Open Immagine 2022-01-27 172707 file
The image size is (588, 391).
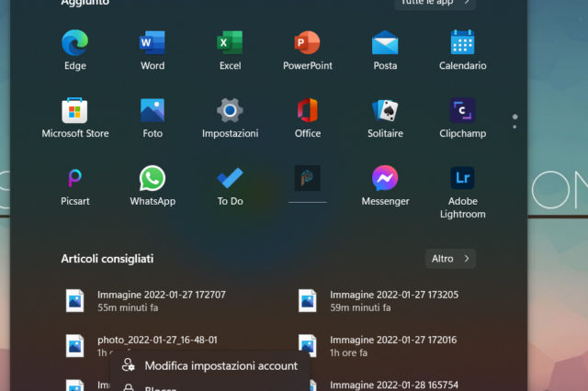[x=146, y=301]
